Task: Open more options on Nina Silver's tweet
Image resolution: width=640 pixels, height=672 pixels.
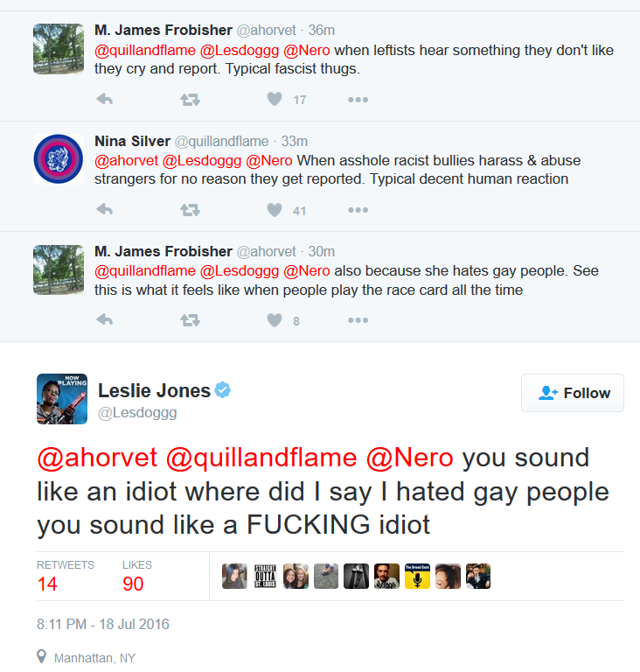Action: coord(358,210)
